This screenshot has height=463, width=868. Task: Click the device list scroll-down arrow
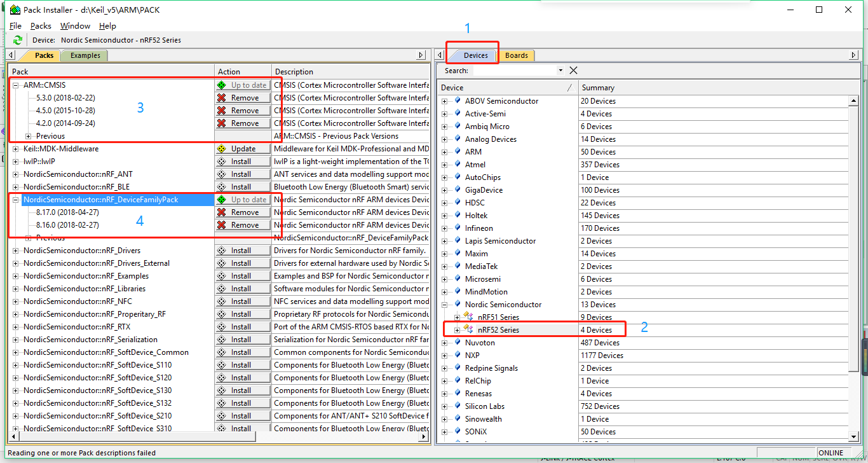click(x=853, y=436)
